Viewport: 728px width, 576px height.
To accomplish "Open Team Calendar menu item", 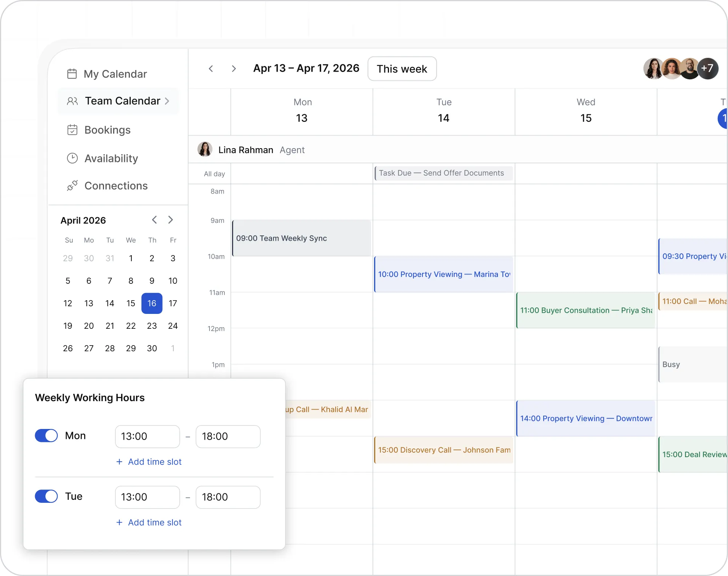I will point(118,101).
